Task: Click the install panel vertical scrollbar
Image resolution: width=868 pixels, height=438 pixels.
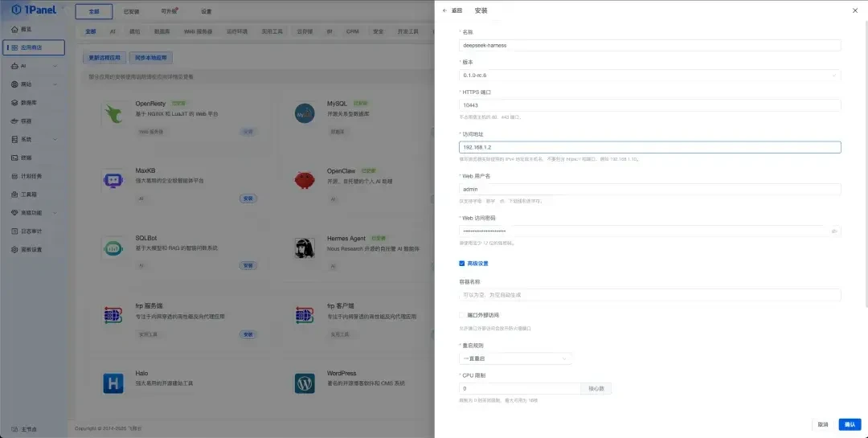Action: click(866, 163)
